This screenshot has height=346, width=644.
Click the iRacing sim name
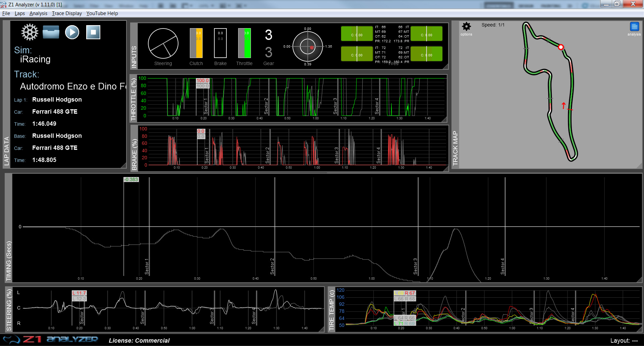(x=35, y=59)
